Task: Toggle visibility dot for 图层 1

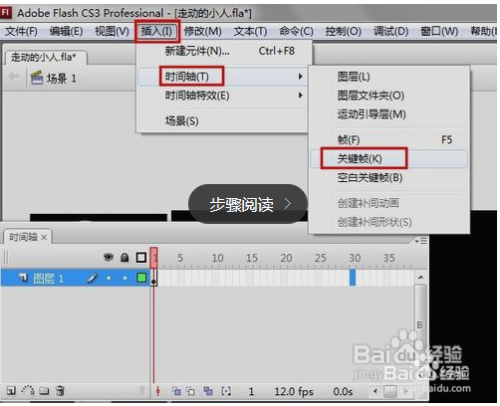Action: (x=109, y=278)
